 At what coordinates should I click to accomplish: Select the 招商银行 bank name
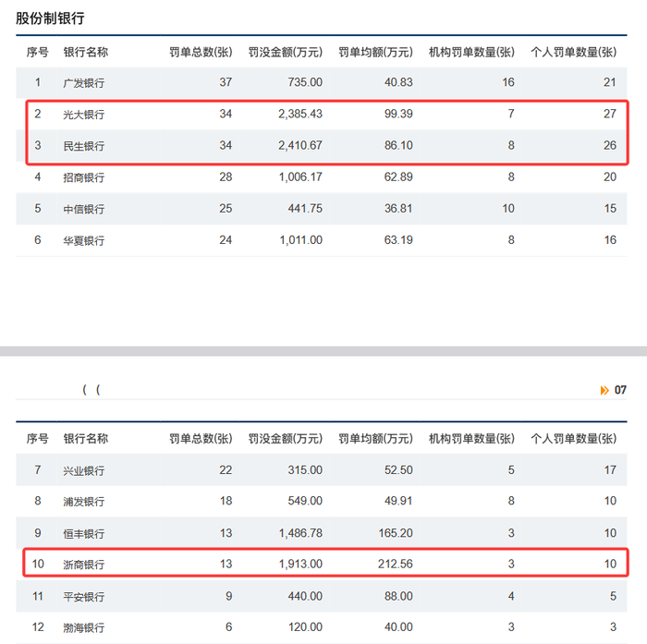point(84,177)
